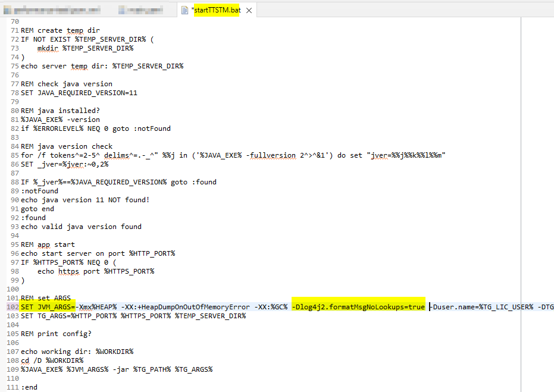Click the document icon on the startTTSTM.bat tab

click(x=185, y=10)
